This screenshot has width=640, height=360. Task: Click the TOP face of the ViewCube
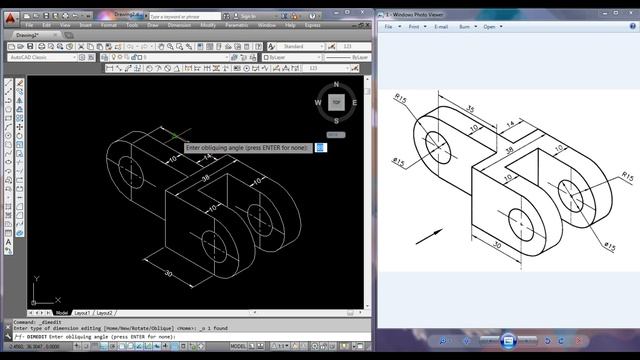[x=336, y=102]
